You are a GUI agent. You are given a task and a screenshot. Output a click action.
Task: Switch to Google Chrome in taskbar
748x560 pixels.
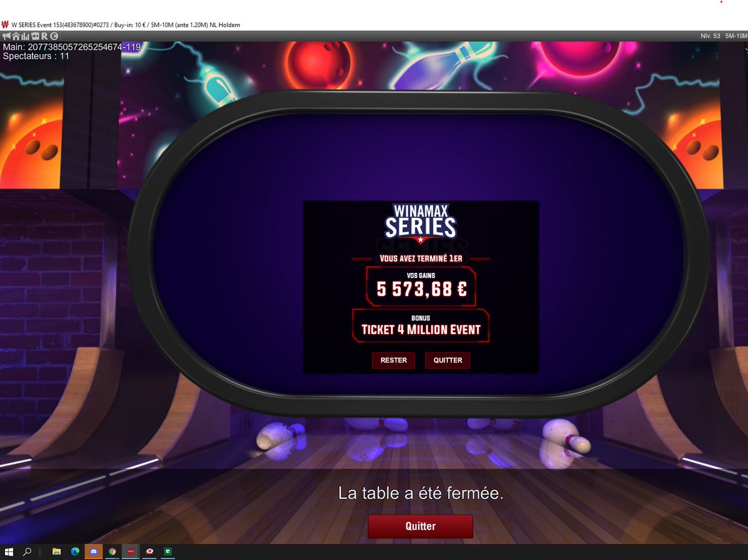pos(112,552)
